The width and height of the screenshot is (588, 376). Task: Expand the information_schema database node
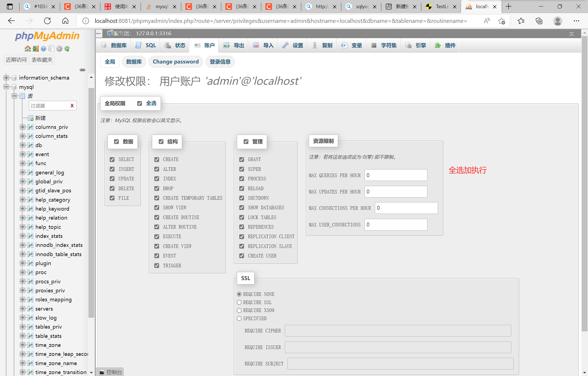tap(6, 78)
